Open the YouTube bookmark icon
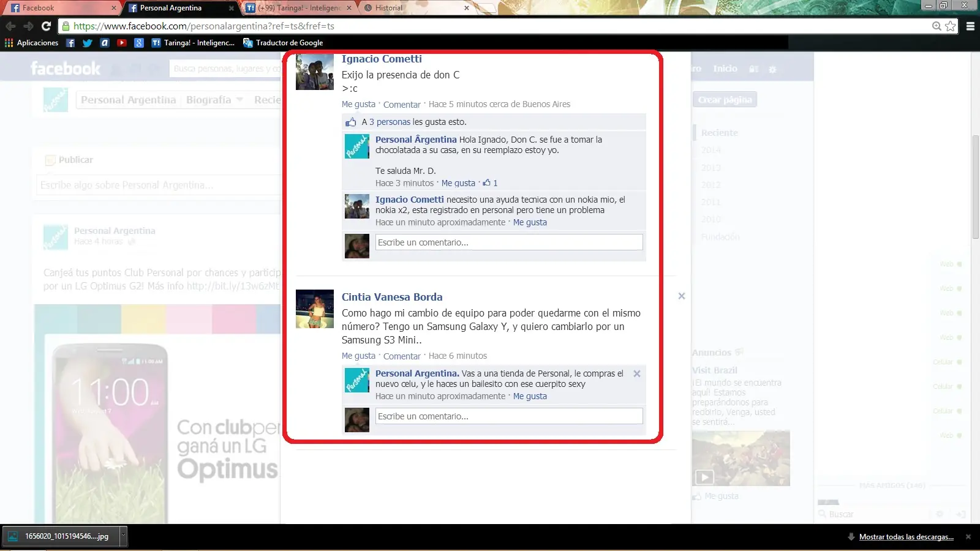The image size is (980, 551). (x=122, y=43)
